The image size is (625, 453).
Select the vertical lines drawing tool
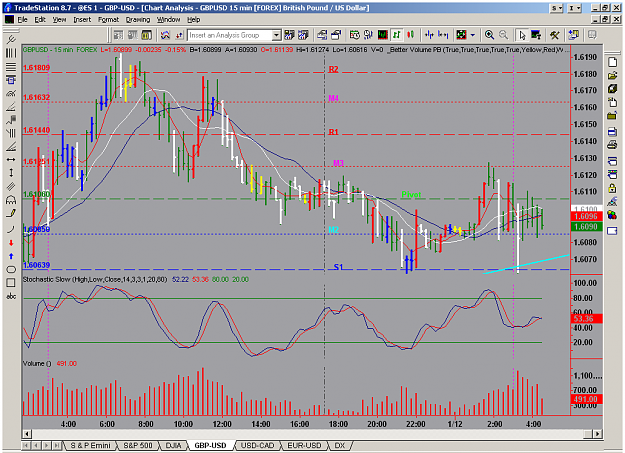(x=11, y=53)
